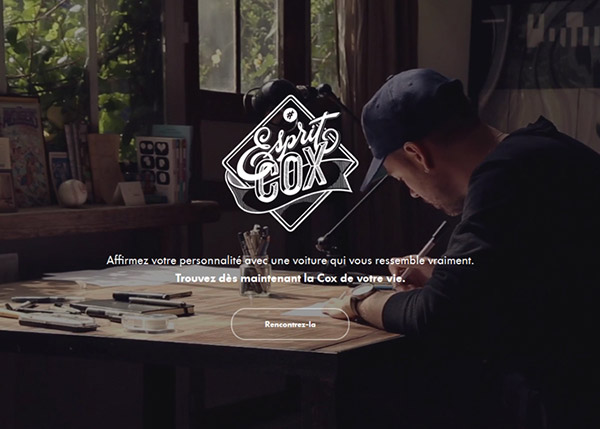Click the Rencontrez-la button
Image resolution: width=600 pixels, height=429 pixels.
tap(290, 324)
